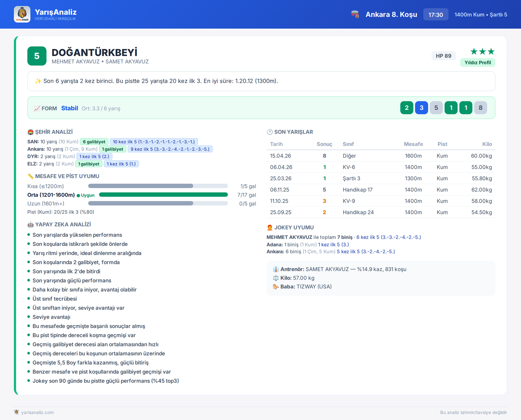Click the footer yarisanaliz.com logo icon
This screenshot has width=521, height=420.
(17, 412)
